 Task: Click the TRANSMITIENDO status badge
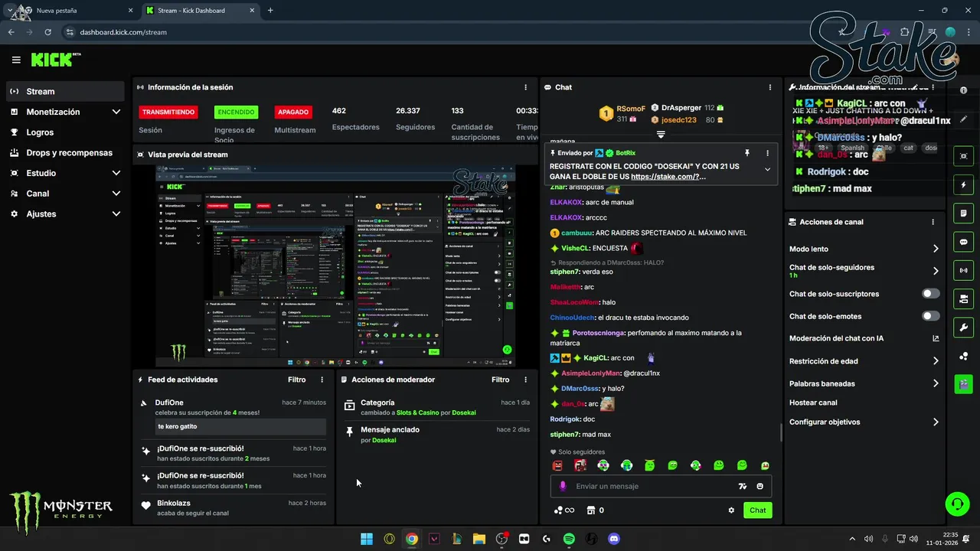coord(168,112)
